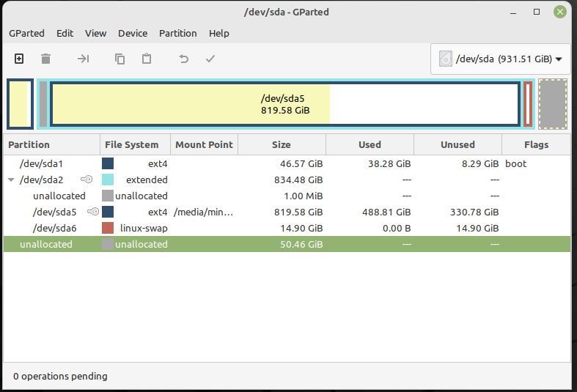This screenshot has height=392, width=577.
Task: Close the GParted window
Action: point(560,12)
